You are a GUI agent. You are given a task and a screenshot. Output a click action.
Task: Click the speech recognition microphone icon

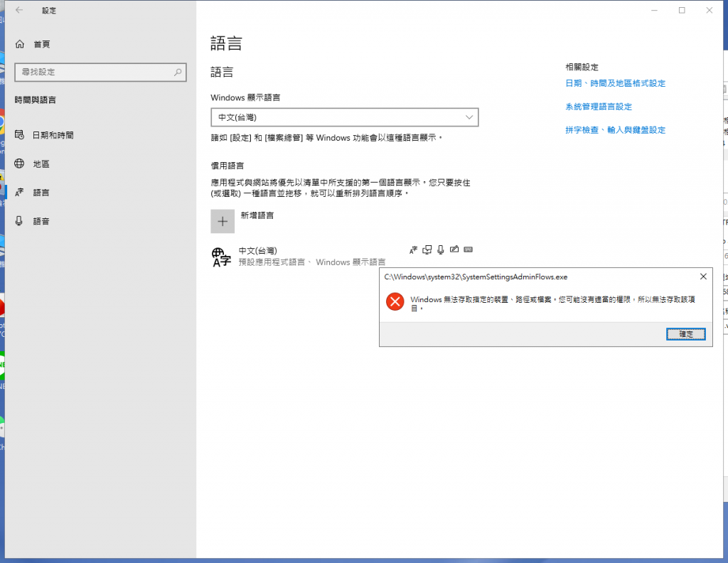point(441,250)
